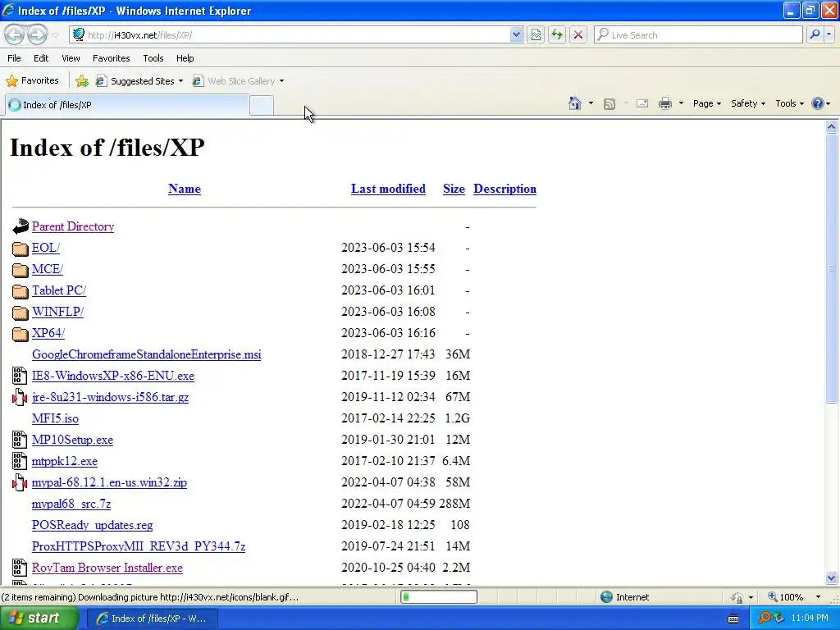Click Add to Favorites Bar icon
Screen dimensions: 840x630
pos(82,81)
